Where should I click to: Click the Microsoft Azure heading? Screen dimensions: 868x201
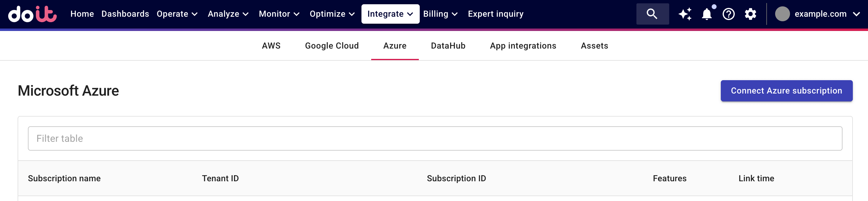(68, 91)
